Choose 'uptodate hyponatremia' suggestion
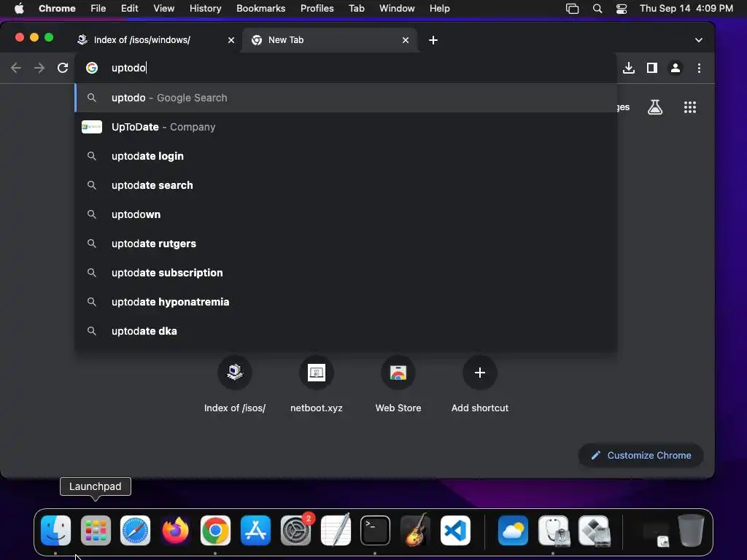The height and width of the screenshot is (560, 747). tap(346, 302)
